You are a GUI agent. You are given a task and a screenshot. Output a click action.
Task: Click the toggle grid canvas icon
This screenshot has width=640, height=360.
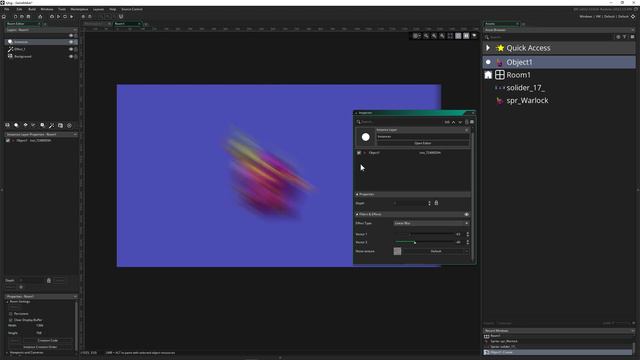click(416, 36)
